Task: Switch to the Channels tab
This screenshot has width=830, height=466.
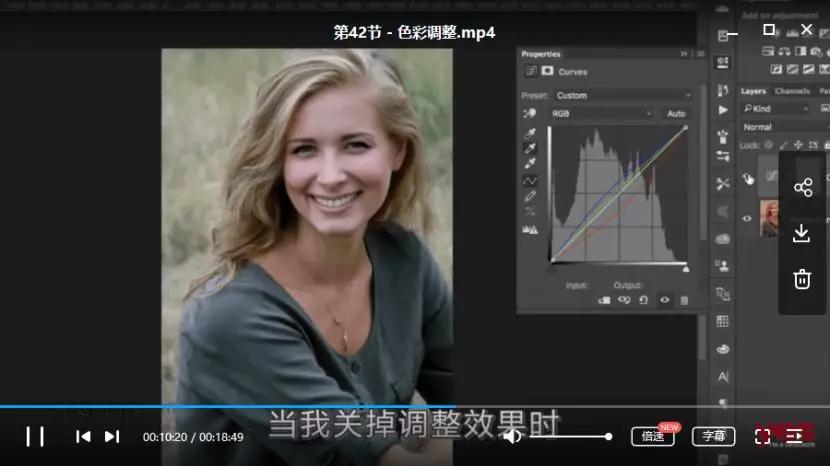Action: [792, 91]
